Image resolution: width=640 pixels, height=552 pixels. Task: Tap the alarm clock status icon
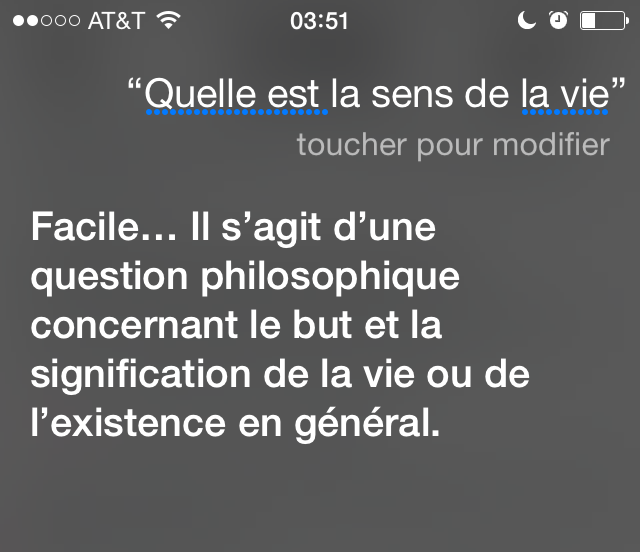pos(558,20)
